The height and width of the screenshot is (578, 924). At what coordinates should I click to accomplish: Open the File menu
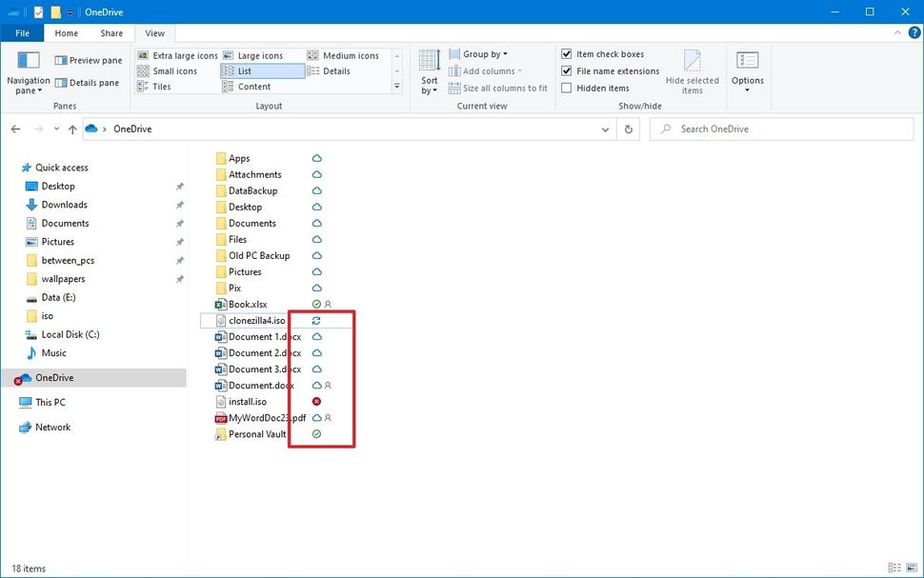pos(22,32)
